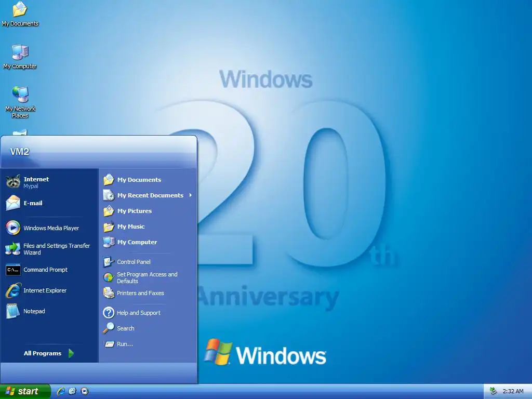Viewport: 532px width, 399px height.
Task: Click the My Recent Documents icon
Action: click(109, 195)
